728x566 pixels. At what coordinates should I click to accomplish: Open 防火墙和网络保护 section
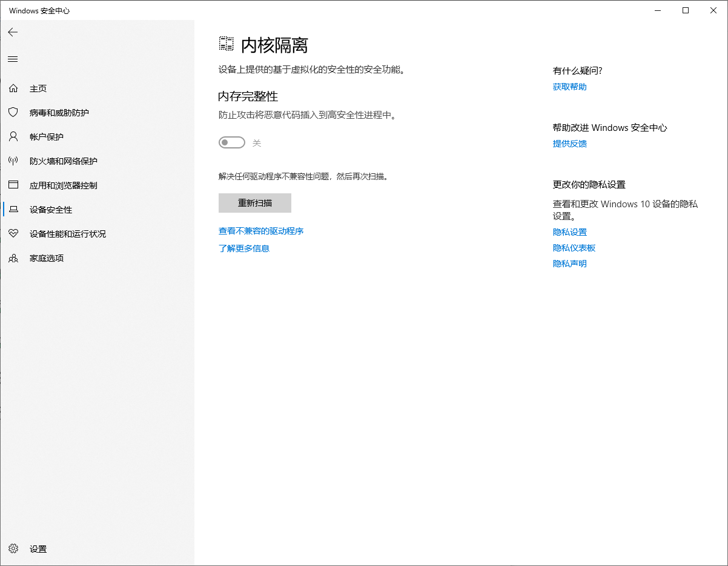pyautogui.click(x=97, y=161)
